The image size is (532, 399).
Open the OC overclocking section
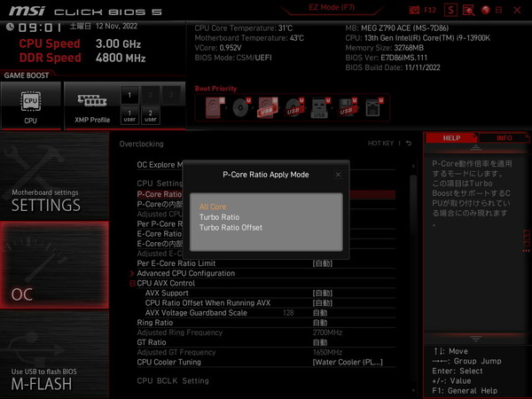[55, 265]
